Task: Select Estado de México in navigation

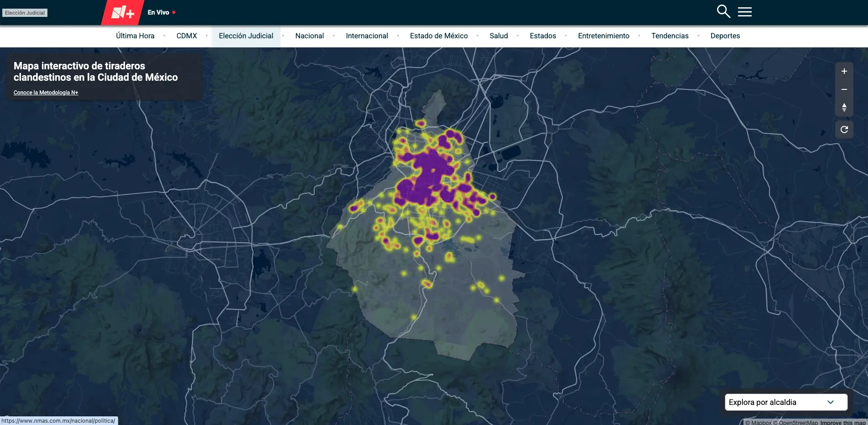Action: click(x=438, y=36)
